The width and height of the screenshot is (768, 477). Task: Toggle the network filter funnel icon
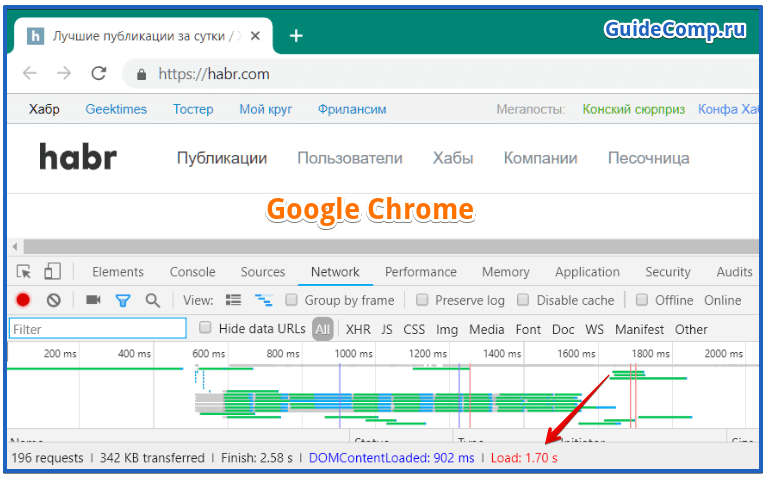pyautogui.click(x=123, y=300)
